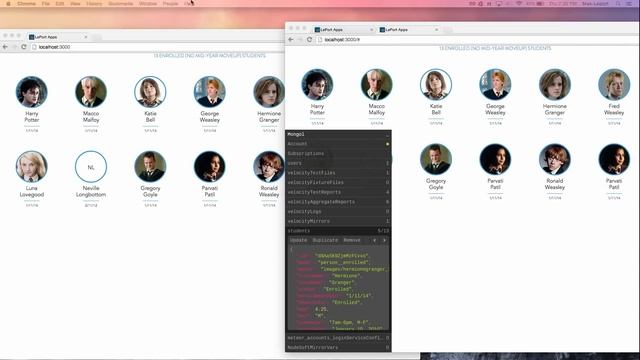The width and height of the screenshot is (640, 360).
Task: Select Luna Lovegood's photo in the left window
Action: point(31,167)
